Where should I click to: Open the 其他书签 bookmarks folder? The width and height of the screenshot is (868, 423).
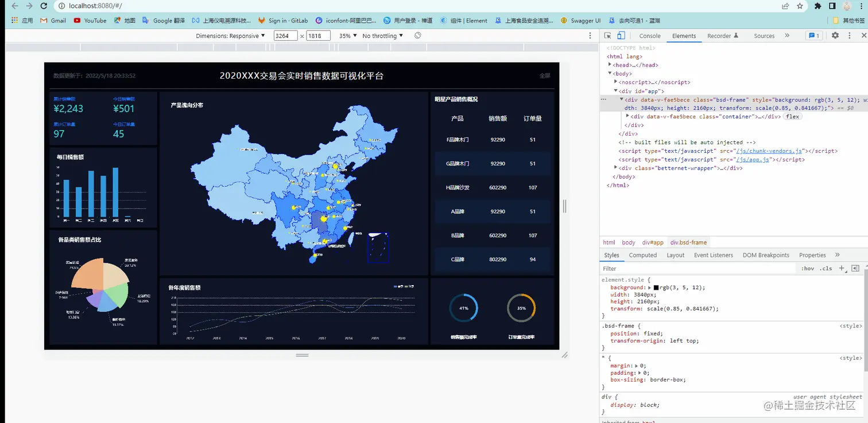pyautogui.click(x=849, y=21)
